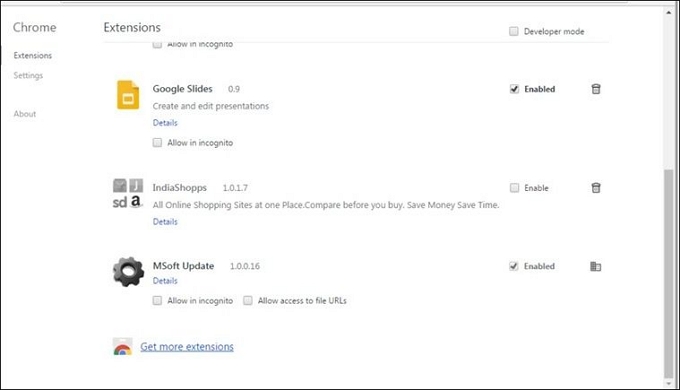
Task: Click the Google Slides yellow icon
Action: pyautogui.click(x=128, y=95)
